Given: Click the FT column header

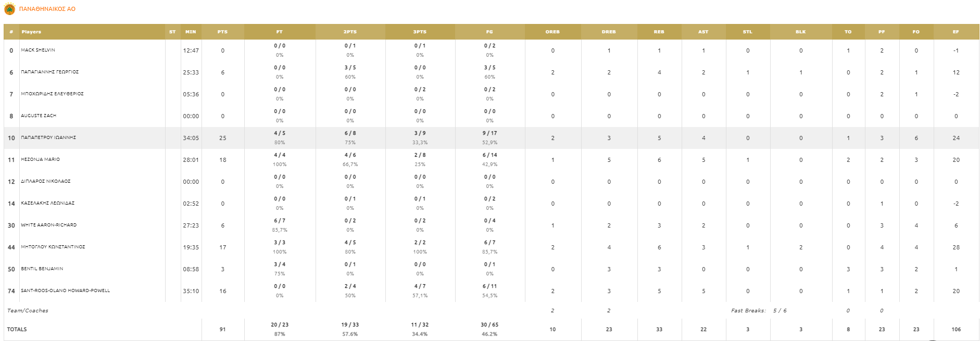Looking at the screenshot, I should coord(279,32).
